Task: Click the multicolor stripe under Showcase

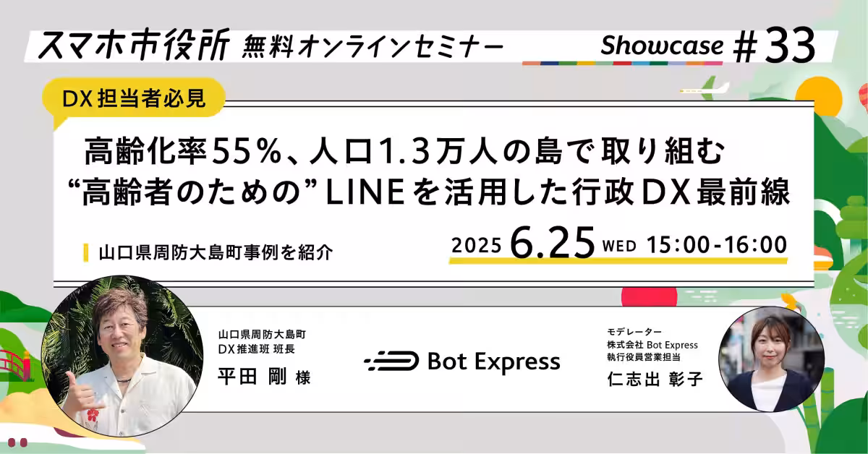Action: click(x=622, y=62)
